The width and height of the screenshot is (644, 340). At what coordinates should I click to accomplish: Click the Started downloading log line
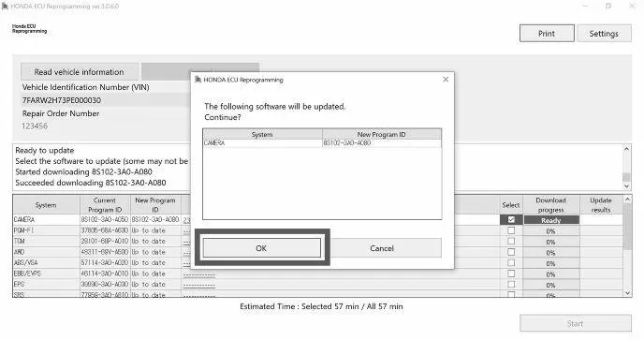pyautogui.click(x=84, y=171)
